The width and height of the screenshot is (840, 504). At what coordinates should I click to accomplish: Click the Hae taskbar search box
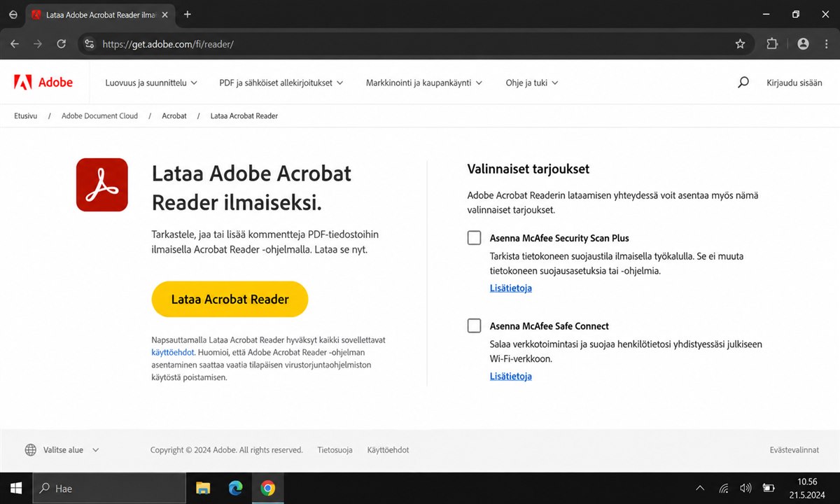[109, 488]
